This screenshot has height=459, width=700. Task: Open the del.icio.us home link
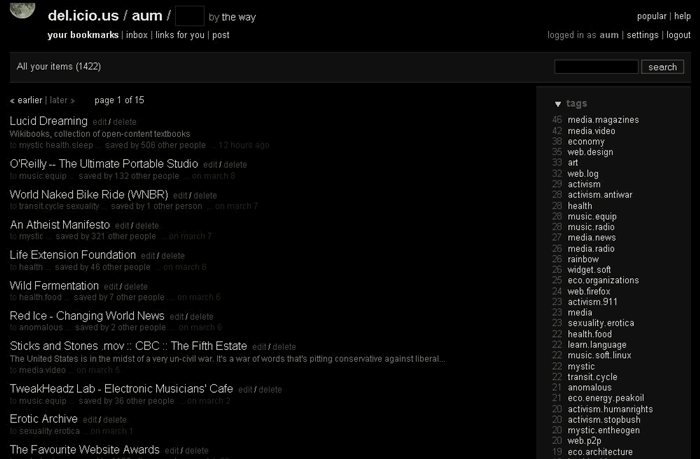(83, 16)
